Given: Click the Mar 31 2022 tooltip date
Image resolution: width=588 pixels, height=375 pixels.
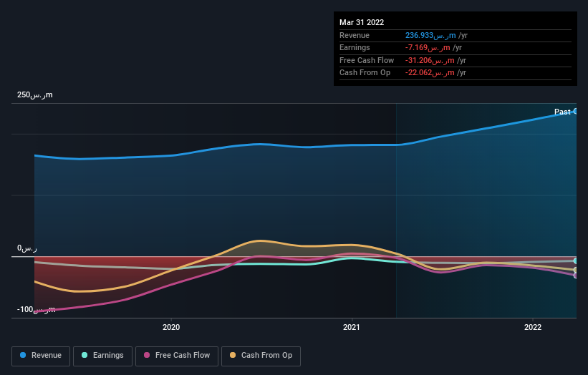Looking at the screenshot, I should click(x=362, y=22).
